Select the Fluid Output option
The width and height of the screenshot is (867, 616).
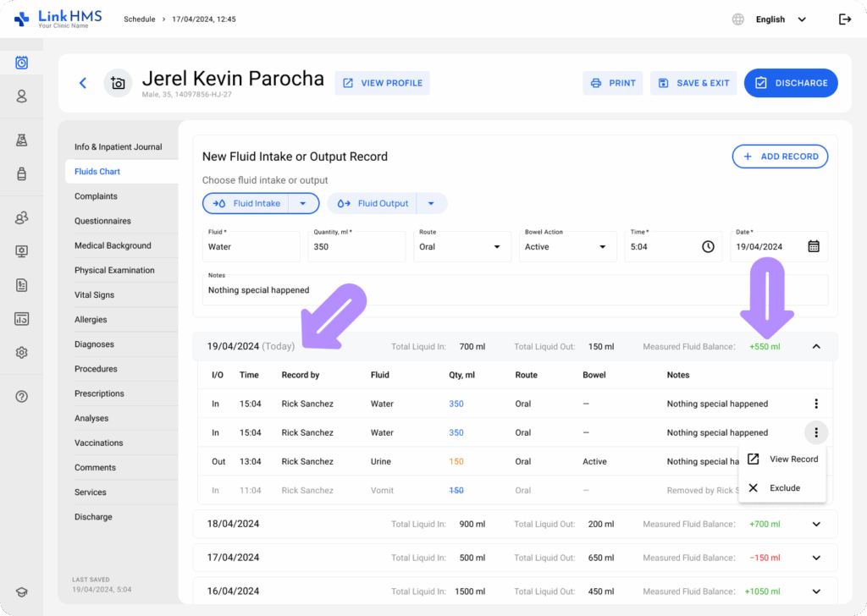coord(373,203)
